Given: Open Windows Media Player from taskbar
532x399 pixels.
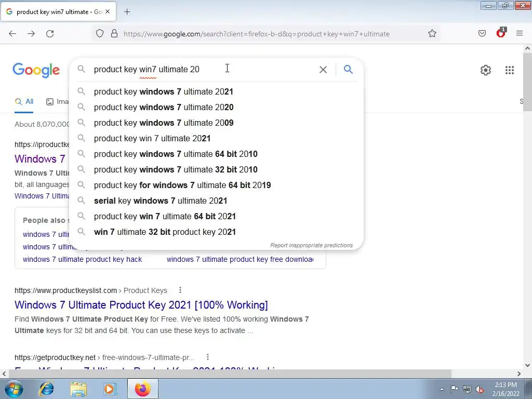Looking at the screenshot, I should 110,389.
